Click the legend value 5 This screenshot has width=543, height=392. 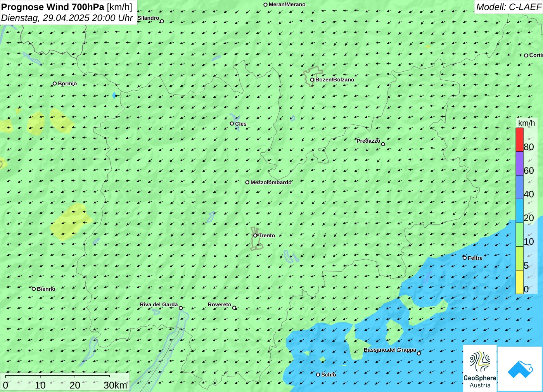526,266
